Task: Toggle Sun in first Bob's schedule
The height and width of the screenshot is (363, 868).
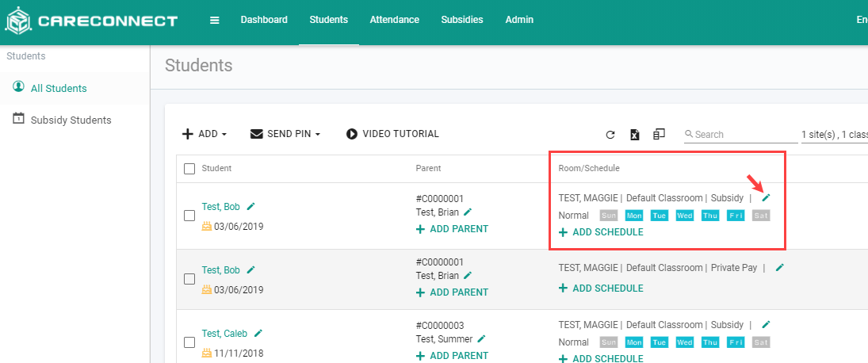Action: click(608, 216)
